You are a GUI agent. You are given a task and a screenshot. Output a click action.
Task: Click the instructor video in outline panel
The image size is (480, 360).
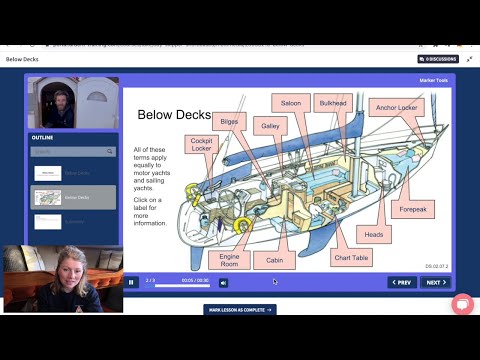click(73, 103)
